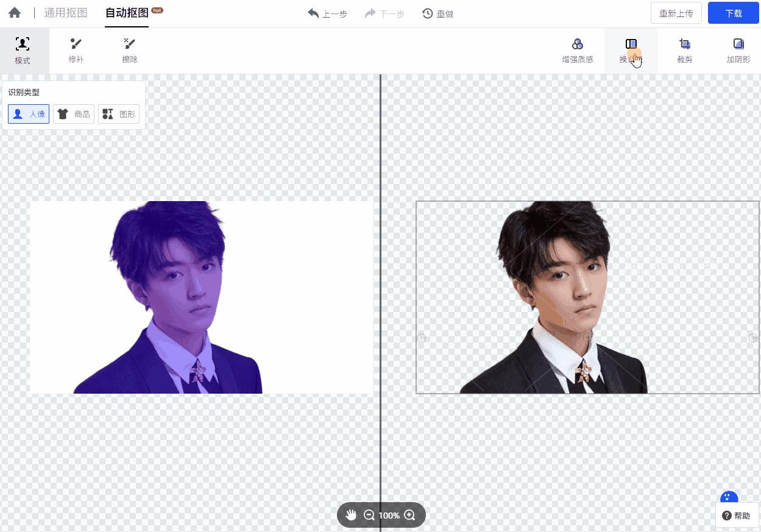Click 重做 to reset edits
The image size is (761, 532).
pyautogui.click(x=438, y=13)
